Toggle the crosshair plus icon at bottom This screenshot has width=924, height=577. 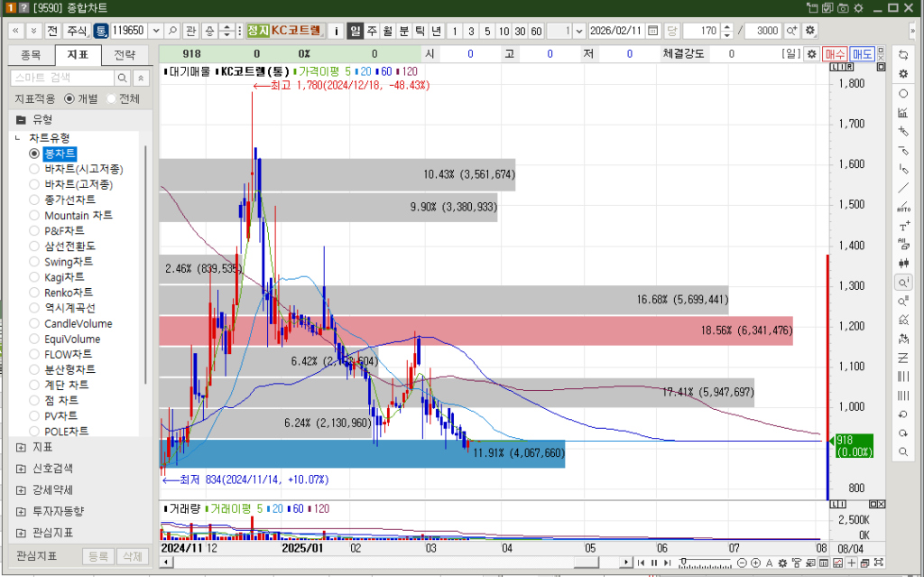852,563
